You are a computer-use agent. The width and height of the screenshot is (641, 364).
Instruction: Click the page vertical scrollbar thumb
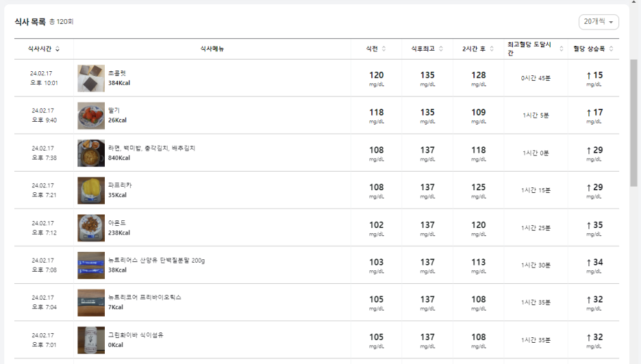tap(633, 122)
